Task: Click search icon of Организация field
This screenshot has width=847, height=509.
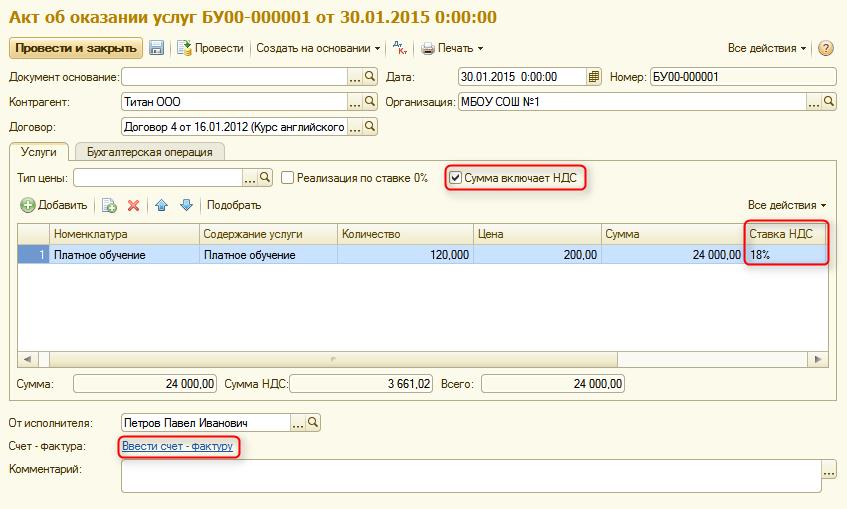Action: (829, 102)
